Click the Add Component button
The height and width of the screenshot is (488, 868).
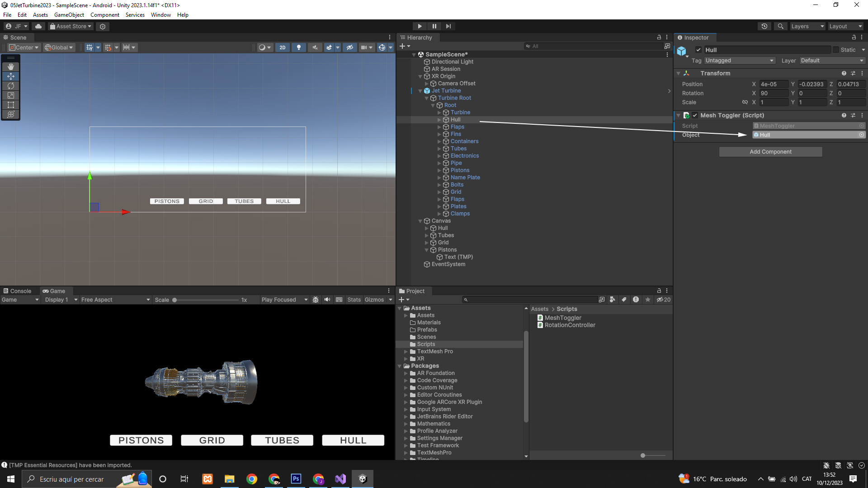tap(770, 152)
